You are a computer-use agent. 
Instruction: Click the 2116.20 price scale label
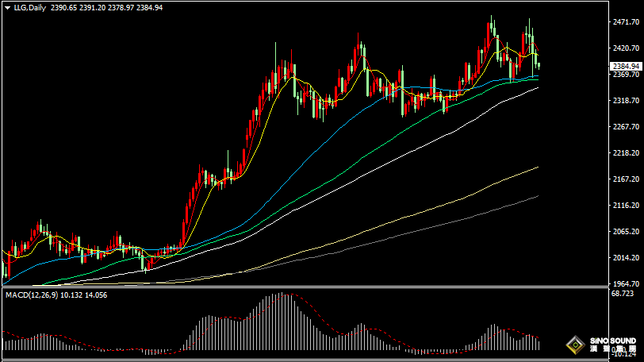point(626,205)
